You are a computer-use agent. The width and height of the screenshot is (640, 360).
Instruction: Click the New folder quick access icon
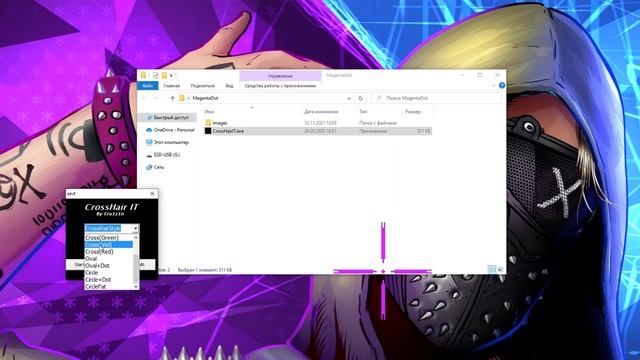(164, 75)
